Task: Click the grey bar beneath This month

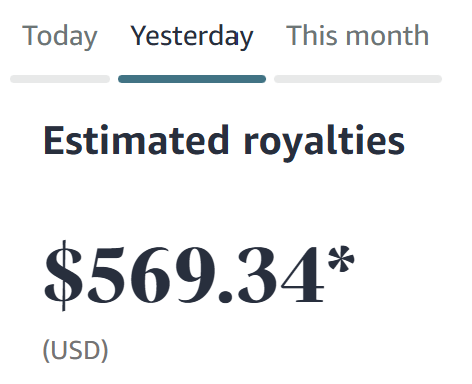Action: click(358, 79)
